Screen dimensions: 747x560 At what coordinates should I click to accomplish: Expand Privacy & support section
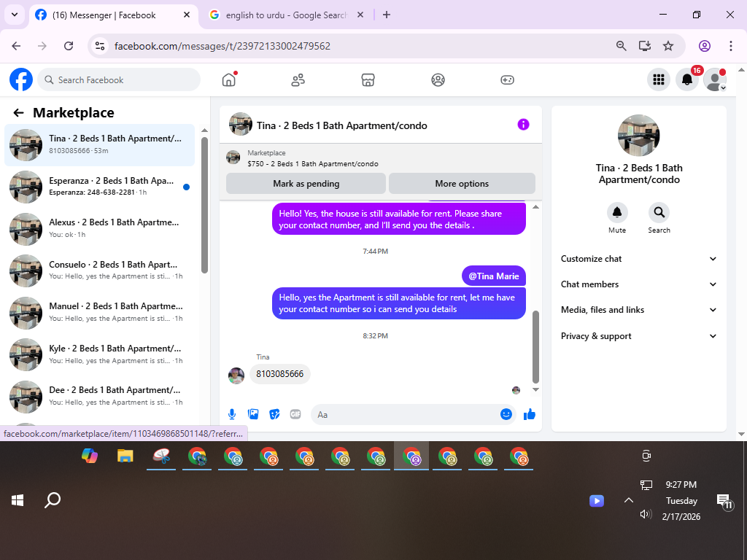[639, 336]
